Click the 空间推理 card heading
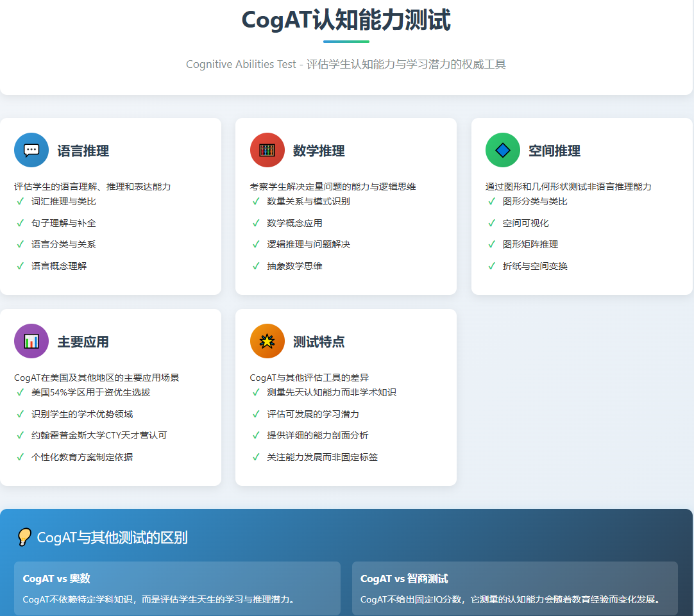The height and width of the screenshot is (616, 694). [554, 151]
